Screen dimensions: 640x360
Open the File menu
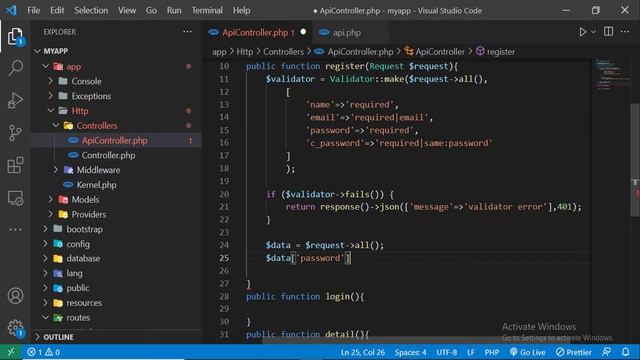point(33,10)
